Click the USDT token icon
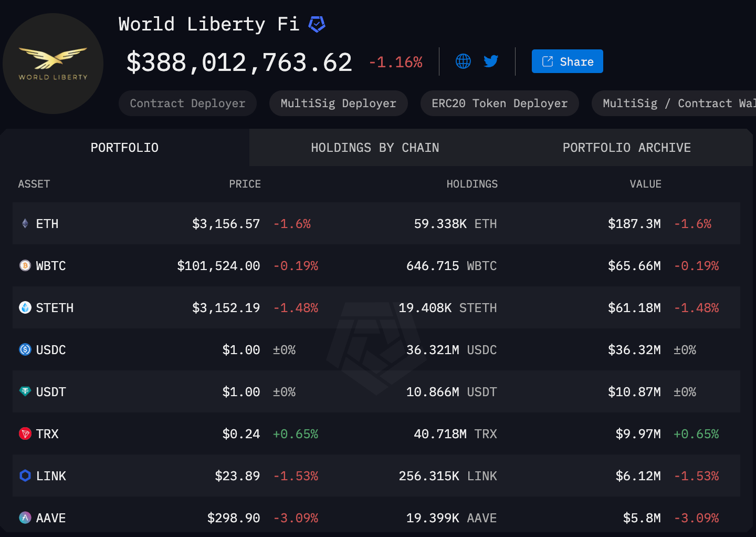The height and width of the screenshot is (537, 756). pos(25,391)
